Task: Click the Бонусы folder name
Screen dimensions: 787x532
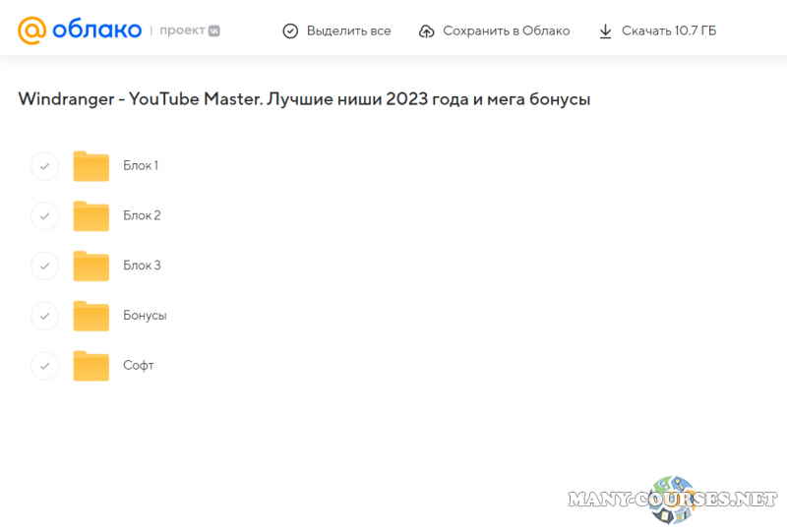Action: pyautogui.click(x=145, y=316)
